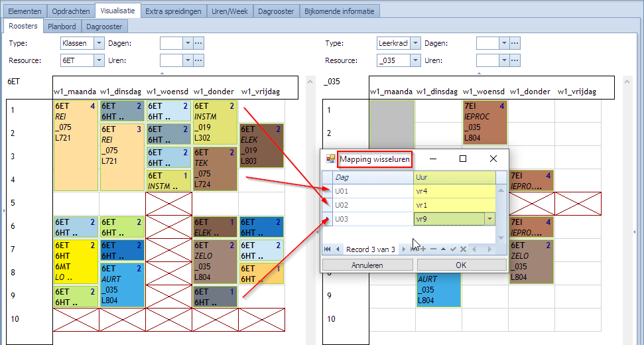Click splitter arrow between the two timetables
Viewport: 644px width, 345px height.
(316, 232)
